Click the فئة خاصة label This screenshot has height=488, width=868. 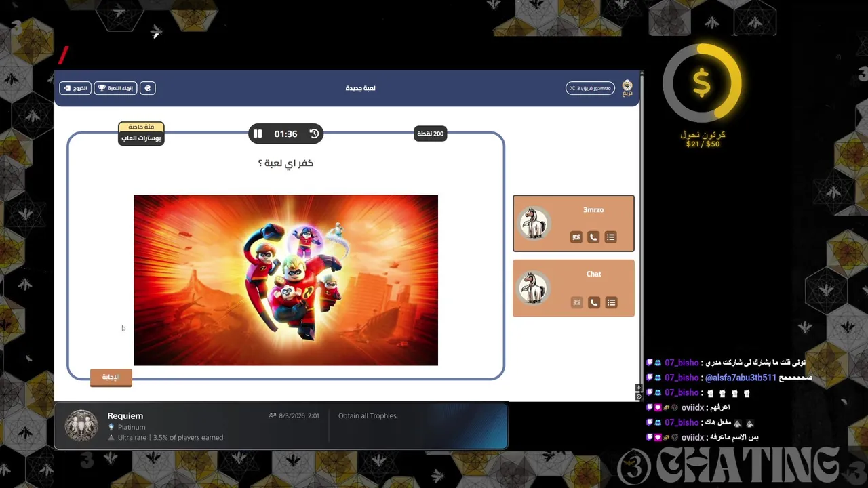141,127
